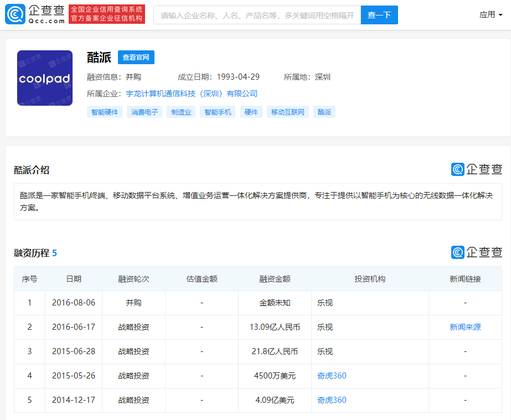Image resolution: width=511 pixels, height=420 pixels.
Task: Click the 成立日期 1993-04-29 text
Action: [x=218, y=77]
